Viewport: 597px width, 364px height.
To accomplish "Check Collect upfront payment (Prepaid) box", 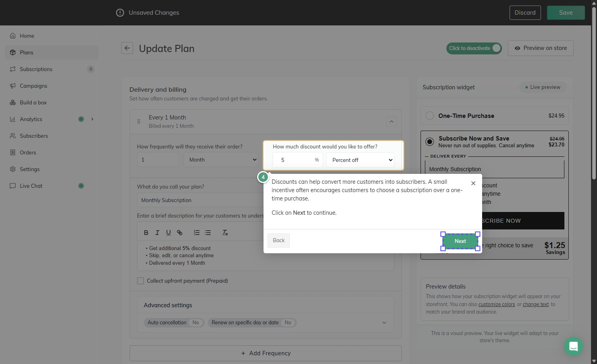I will 140,281.
